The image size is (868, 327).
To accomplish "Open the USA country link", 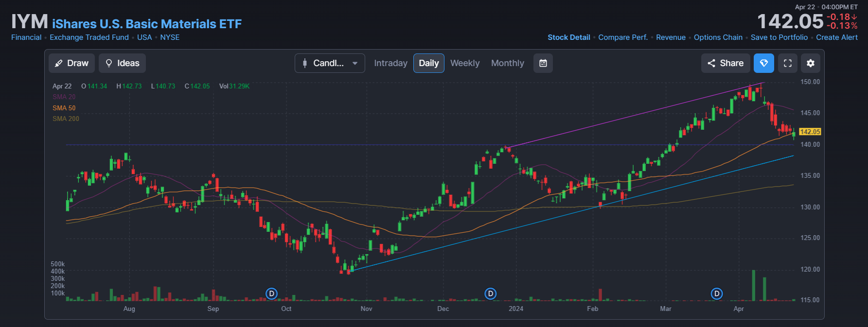I will point(144,37).
